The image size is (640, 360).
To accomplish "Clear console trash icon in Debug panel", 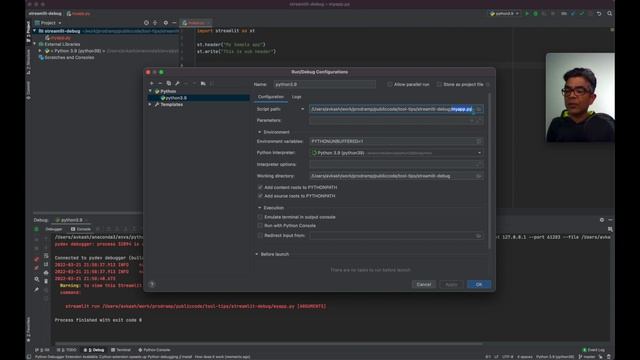I will coord(46,281).
